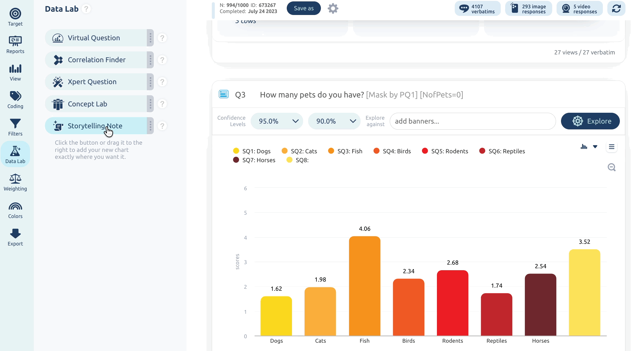Click the Fish bar at 4.06

click(x=364, y=286)
